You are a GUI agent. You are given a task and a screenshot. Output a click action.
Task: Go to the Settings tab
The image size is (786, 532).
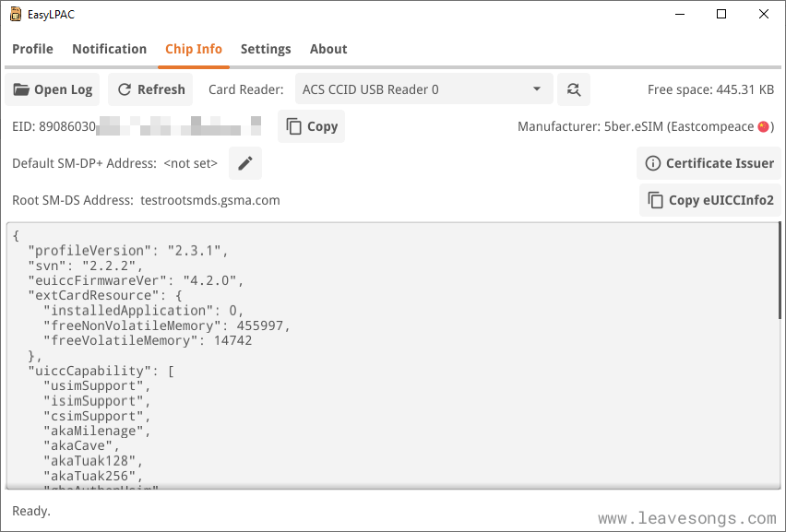click(266, 49)
